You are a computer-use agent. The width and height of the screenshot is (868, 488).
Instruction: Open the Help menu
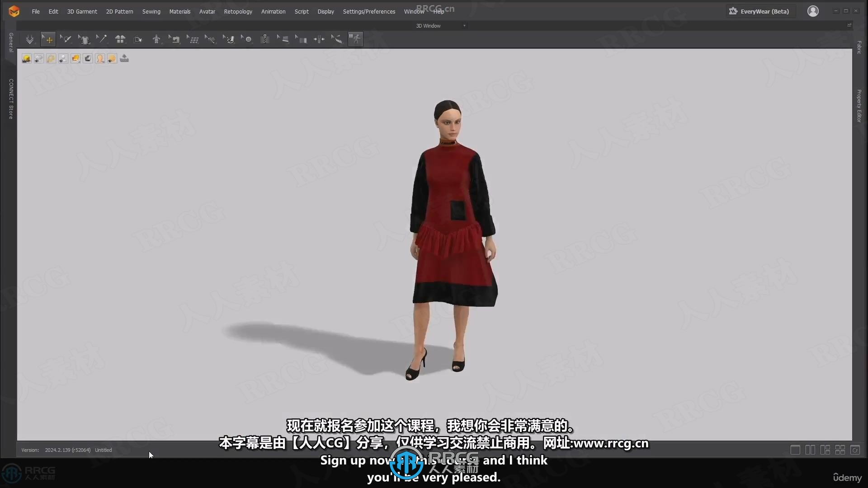439,11
